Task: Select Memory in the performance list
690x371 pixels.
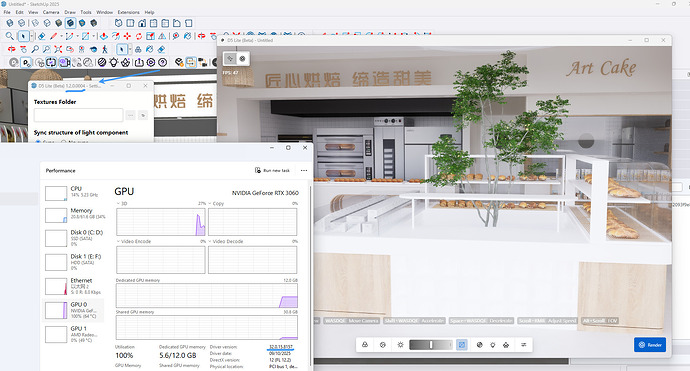Action: point(73,214)
